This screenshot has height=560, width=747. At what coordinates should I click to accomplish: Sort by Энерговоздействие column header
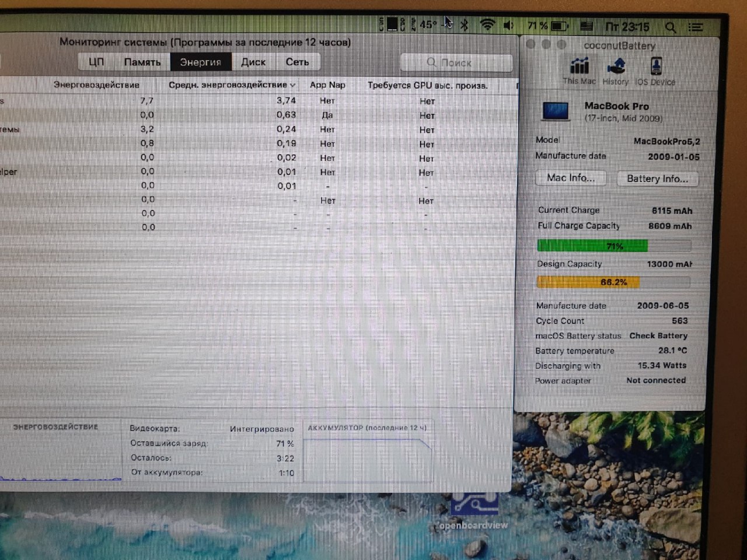pyautogui.click(x=96, y=85)
